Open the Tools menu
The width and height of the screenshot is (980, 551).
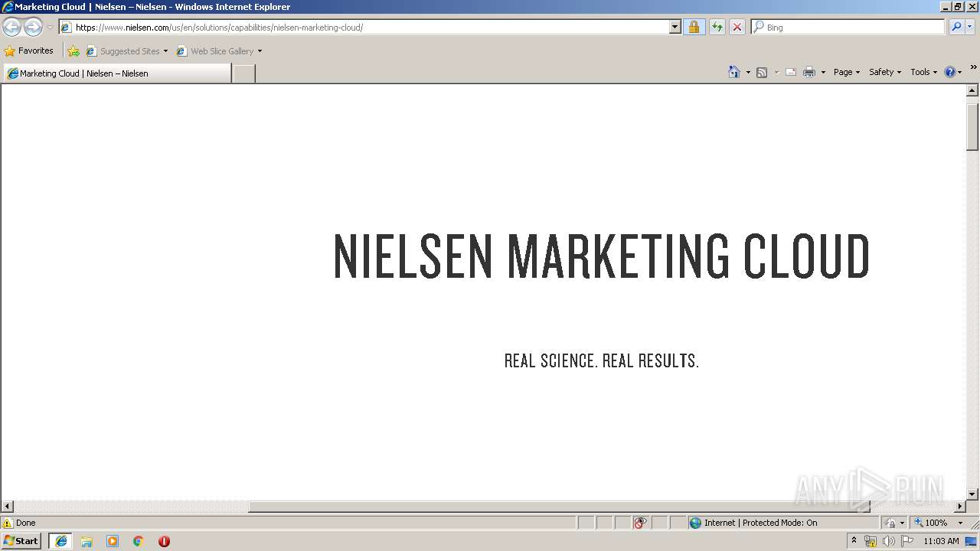click(x=923, y=72)
